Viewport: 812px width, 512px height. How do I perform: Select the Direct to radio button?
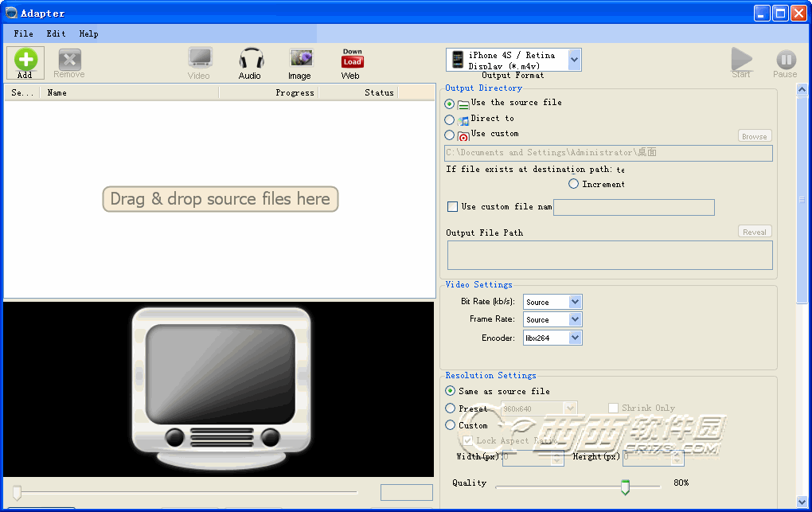450,119
